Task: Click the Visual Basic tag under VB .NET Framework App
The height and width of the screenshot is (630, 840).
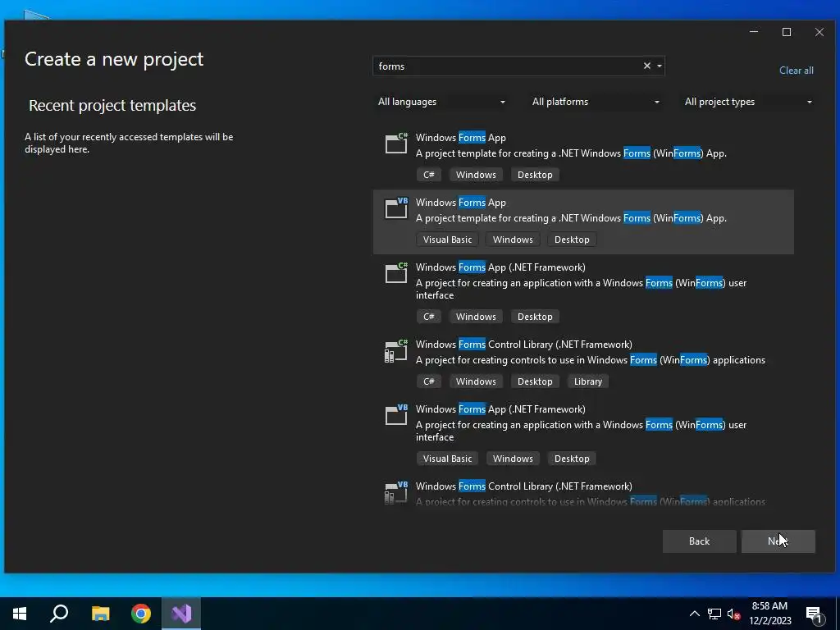Action: click(x=447, y=459)
